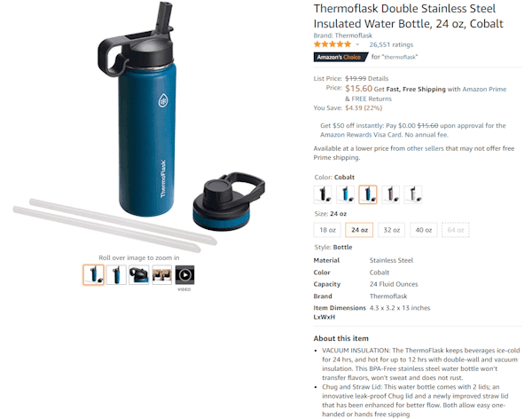The image size is (532, 419).
Task: Show the lid close-up thumbnail
Action: click(139, 274)
